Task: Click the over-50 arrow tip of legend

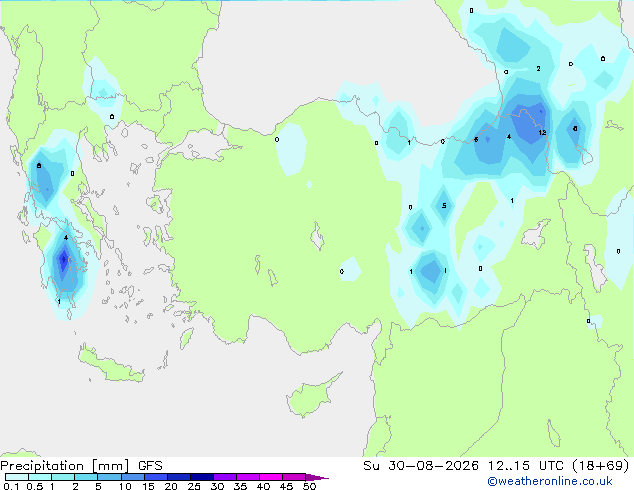Action: (317, 477)
